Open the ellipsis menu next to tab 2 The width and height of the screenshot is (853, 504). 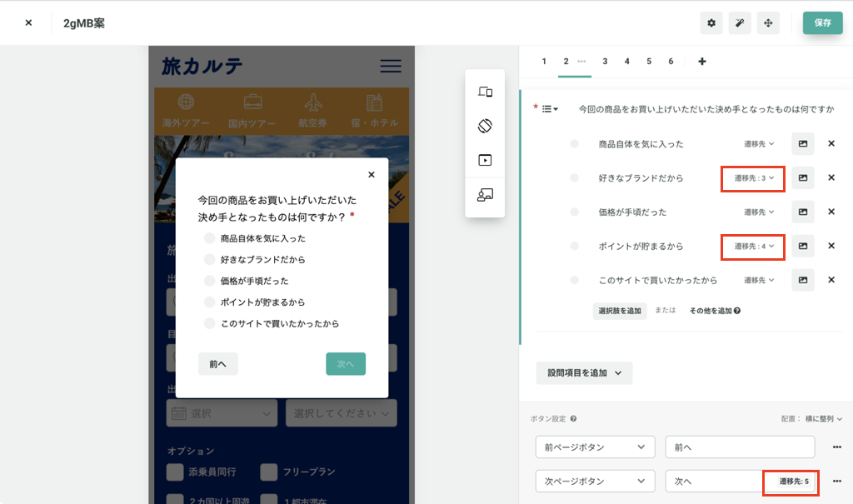[x=581, y=62]
